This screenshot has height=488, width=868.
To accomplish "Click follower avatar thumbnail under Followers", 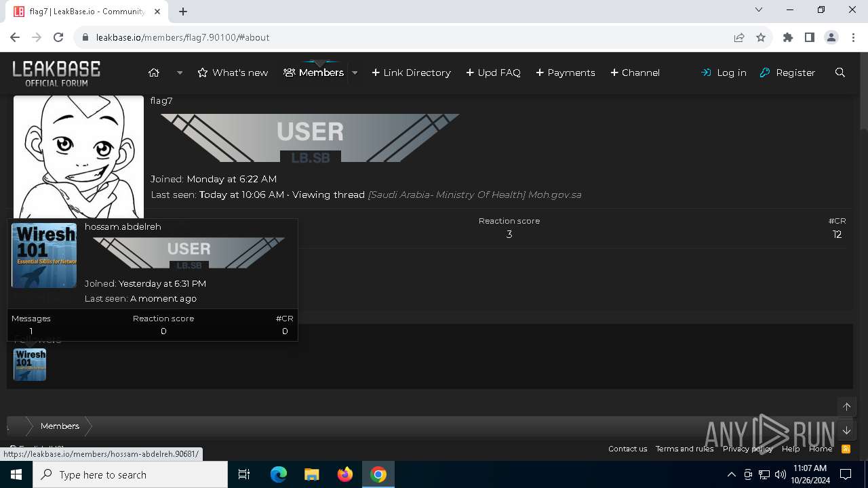I will (x=30, y=365).
